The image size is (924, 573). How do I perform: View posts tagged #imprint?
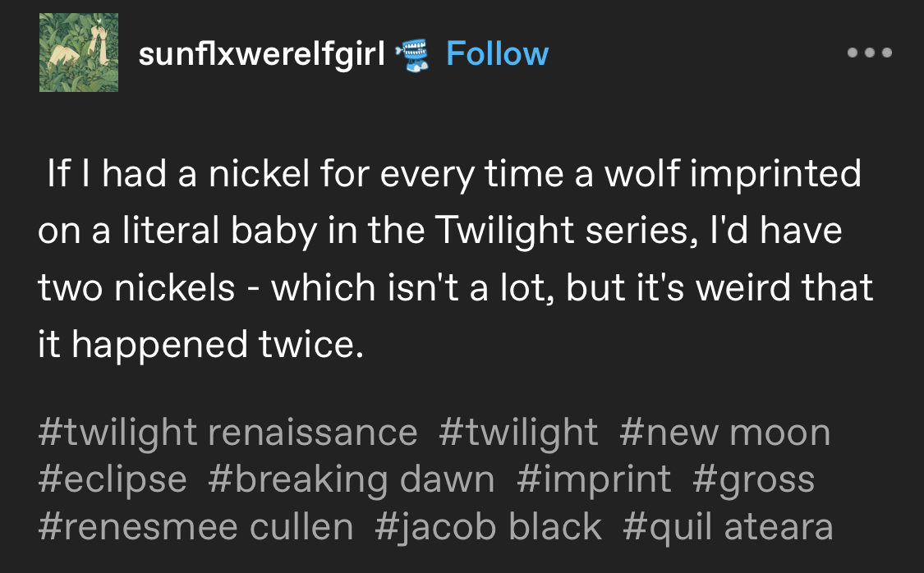coord(593,479)
